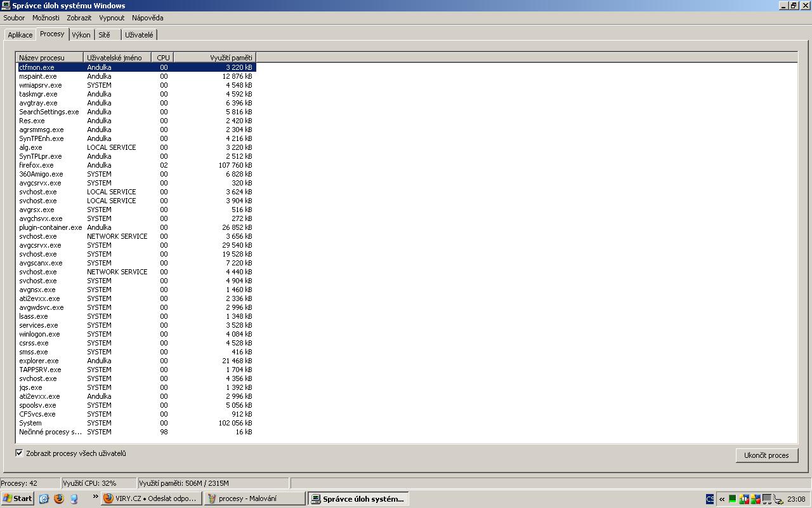Open the Soubor menu

(x=14, y=18)
